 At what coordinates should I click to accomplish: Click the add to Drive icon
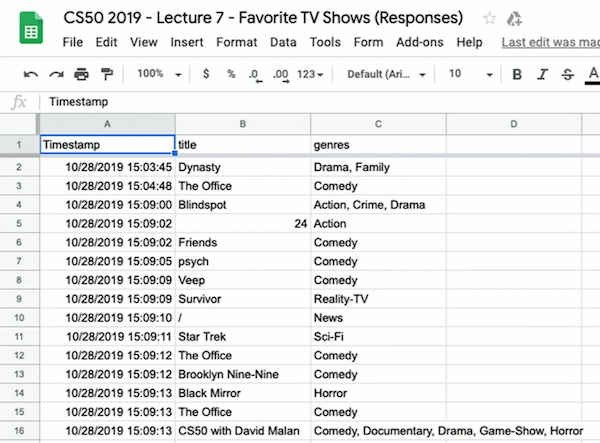tap(516, 18)
